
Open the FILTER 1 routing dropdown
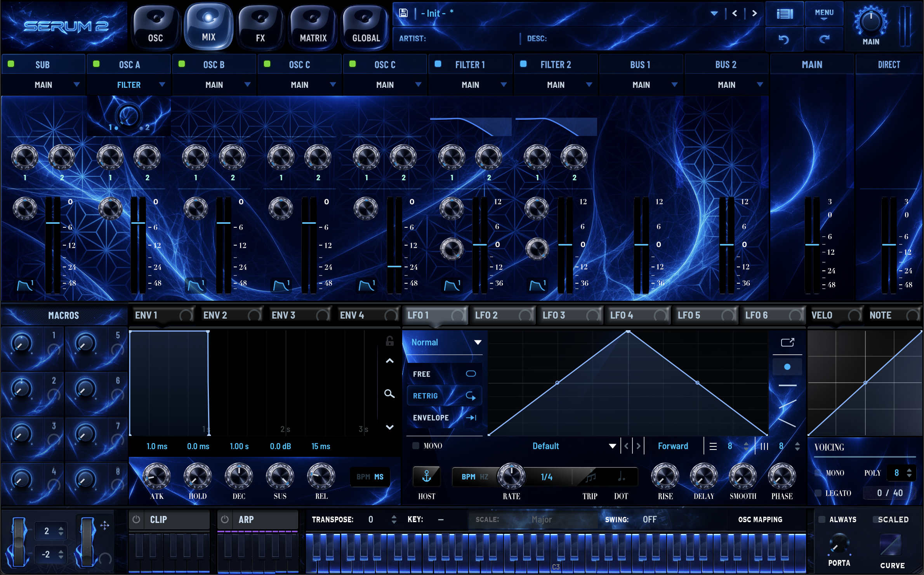coord(471,85)
